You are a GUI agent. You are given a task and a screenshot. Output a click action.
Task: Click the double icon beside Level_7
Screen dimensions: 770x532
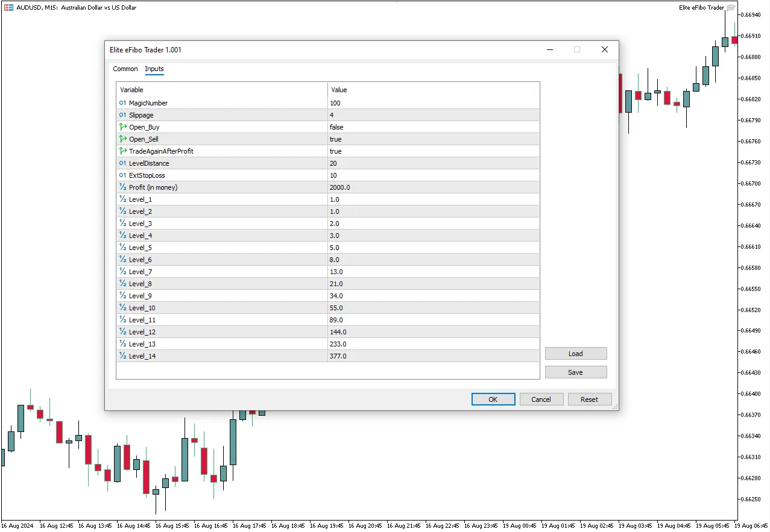(123, 272)
